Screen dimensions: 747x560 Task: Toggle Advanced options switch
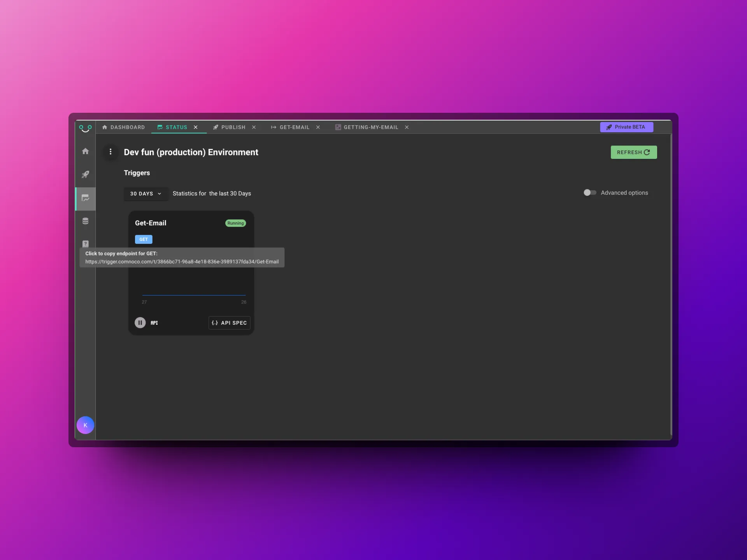589,193
